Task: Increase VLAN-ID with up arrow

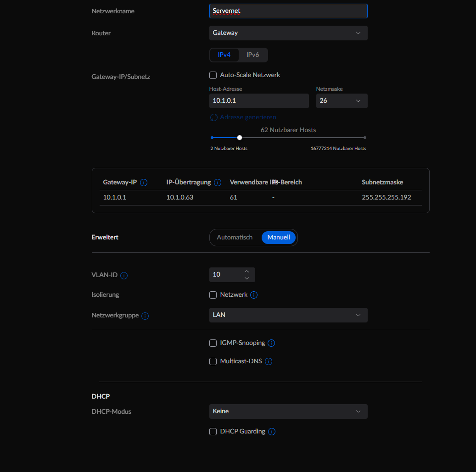Action: (x=247, y=271)
